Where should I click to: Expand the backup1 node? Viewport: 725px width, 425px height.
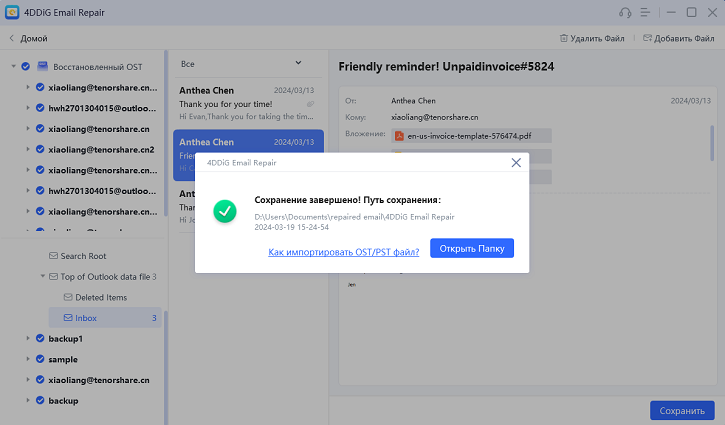tap(28, 339)
